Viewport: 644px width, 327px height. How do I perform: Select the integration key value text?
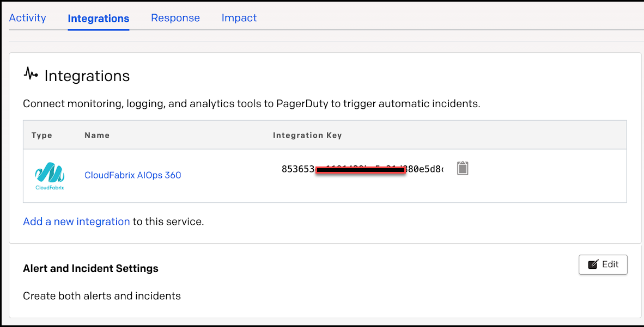362,169
